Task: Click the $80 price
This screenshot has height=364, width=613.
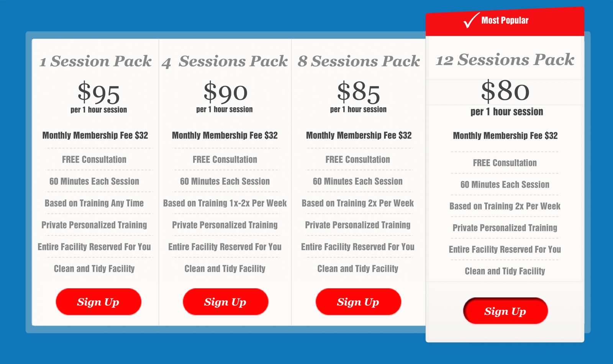Action: [x=505, y=91]
